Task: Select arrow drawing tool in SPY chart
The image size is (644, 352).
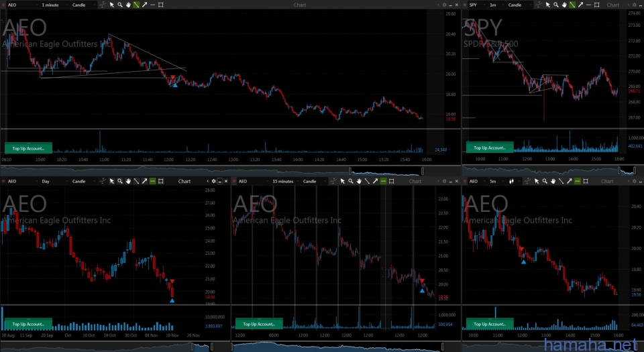Action: tap(580, 5)
